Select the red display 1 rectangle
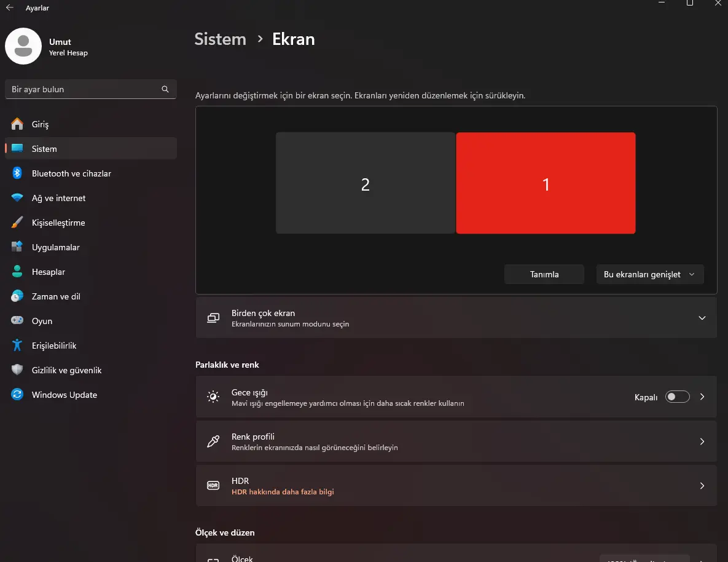 (x=546, y=183)
